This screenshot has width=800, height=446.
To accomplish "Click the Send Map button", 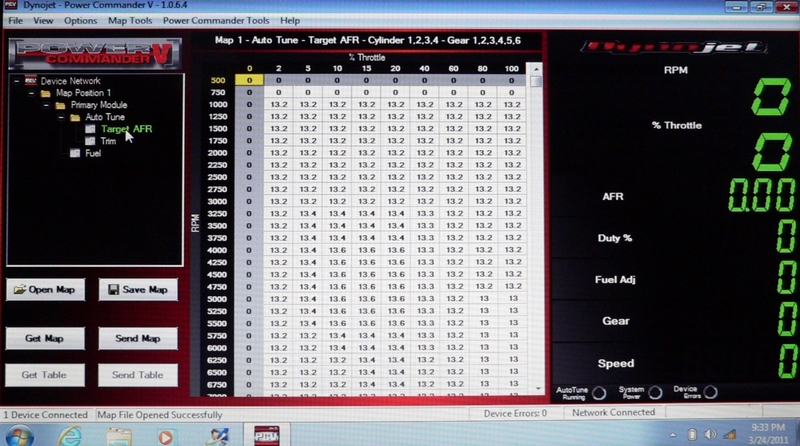I will (138, 338).
